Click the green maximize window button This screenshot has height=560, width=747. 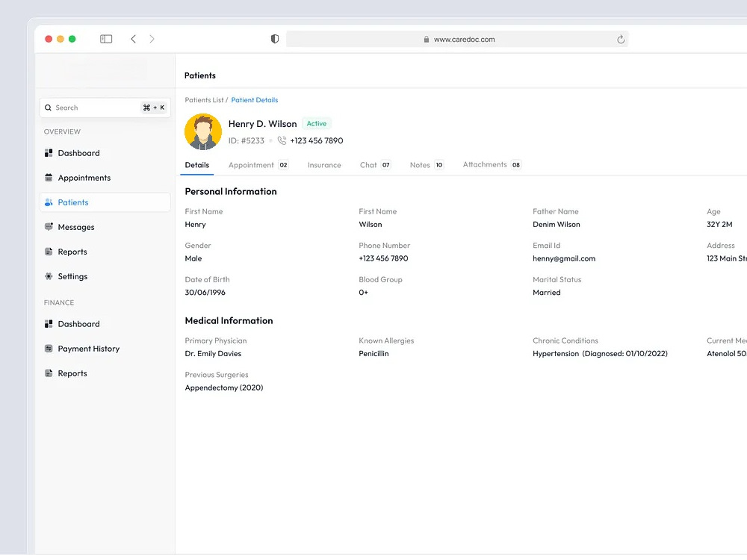72,39
